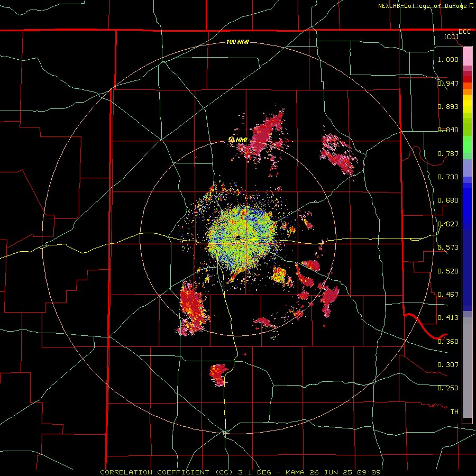476x476 pixels.
Task: Select the 0.787 scale value
Action: tap(448, 153)
